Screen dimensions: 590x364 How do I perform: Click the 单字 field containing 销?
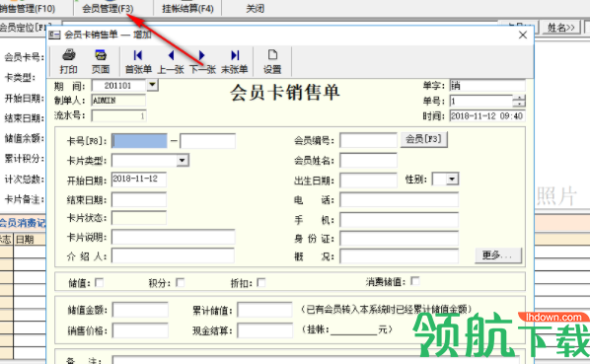click(x=487, y=86)
